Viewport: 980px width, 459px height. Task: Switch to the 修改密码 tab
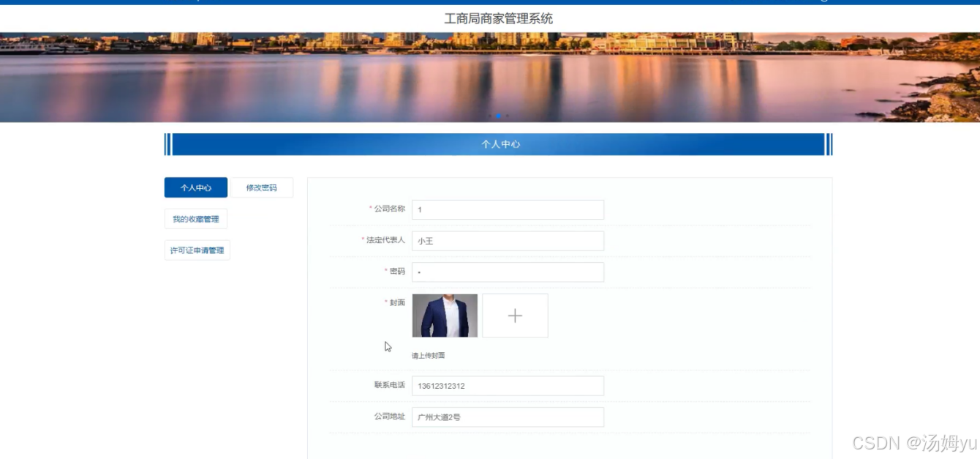tap(261, 187)
